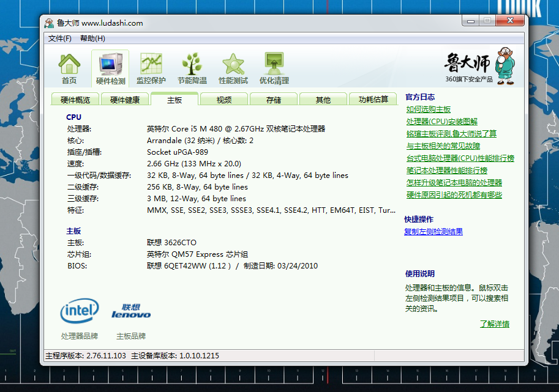Click L2 cache value 256 KB, 8-Way
The width and height of the screenshot is (559, 392).
(197, 187)
